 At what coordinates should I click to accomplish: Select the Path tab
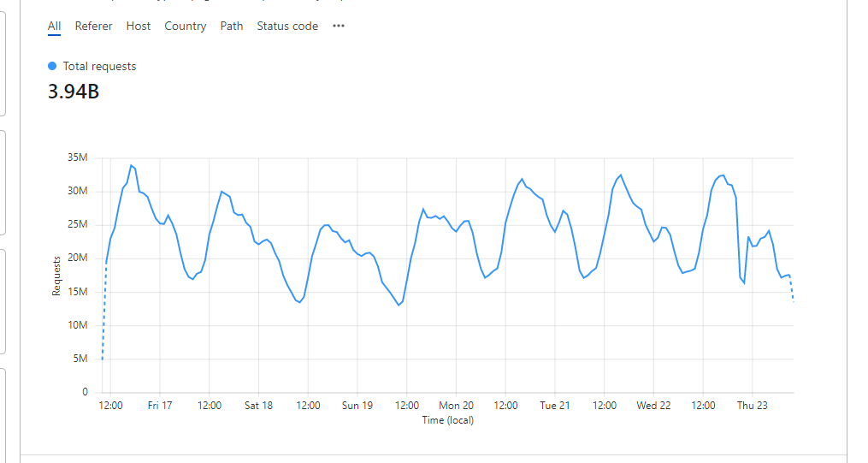pyautogui.click(x=232, y=27)
